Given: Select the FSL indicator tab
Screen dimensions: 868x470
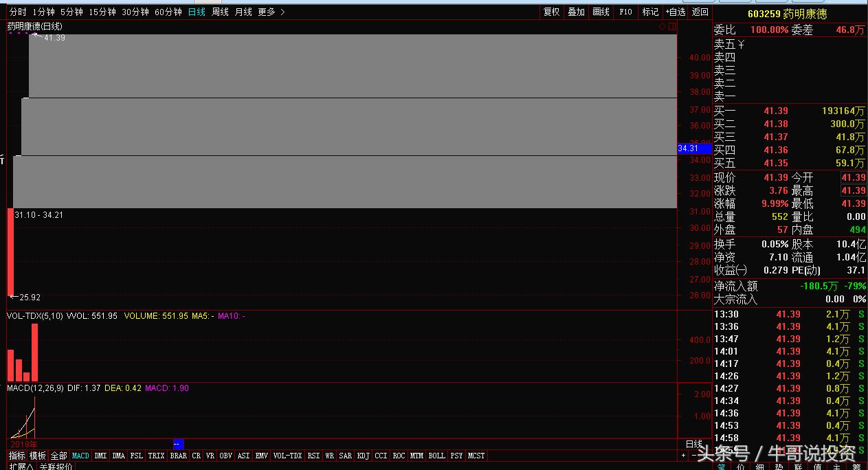Looking at the screenshot, I should point(137,456).
